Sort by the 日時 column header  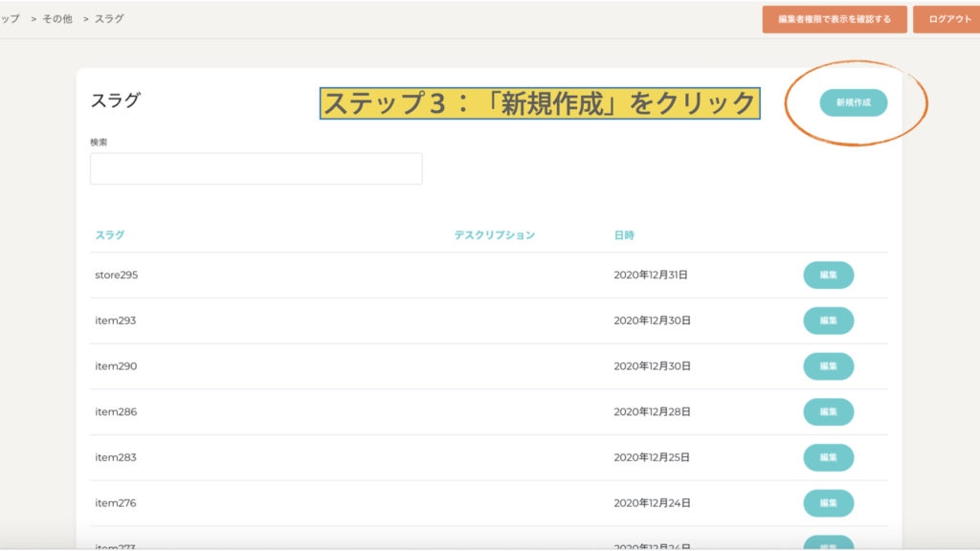[x=624, y=234]
